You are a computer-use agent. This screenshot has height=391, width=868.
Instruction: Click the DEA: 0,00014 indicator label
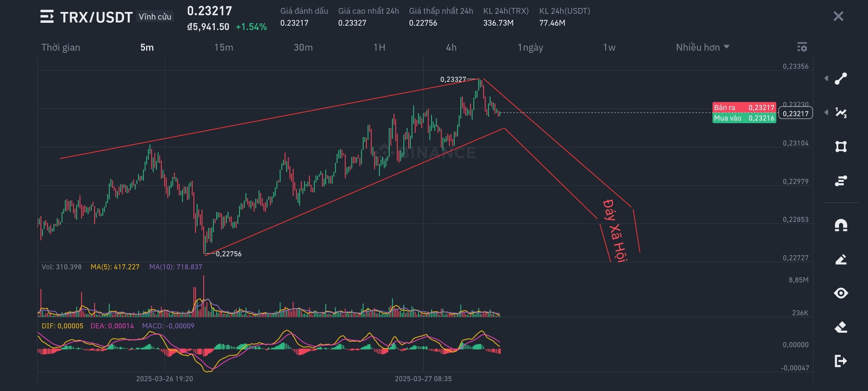[x=112, y=326]
